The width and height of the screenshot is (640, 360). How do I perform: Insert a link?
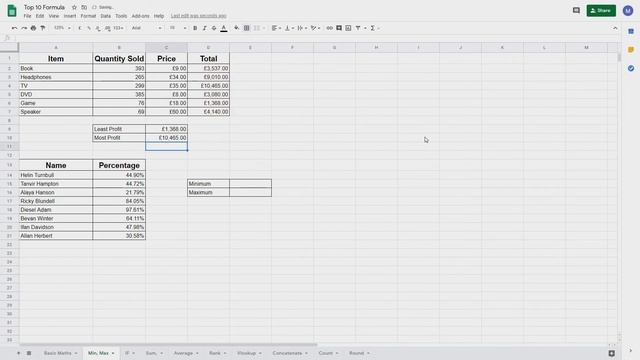click(329, 28)
